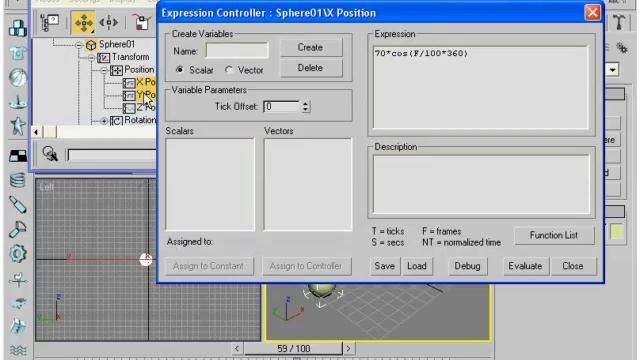Click the variable Name input field
The width and height of the screenshot is (640, 360).
(237, 51)
